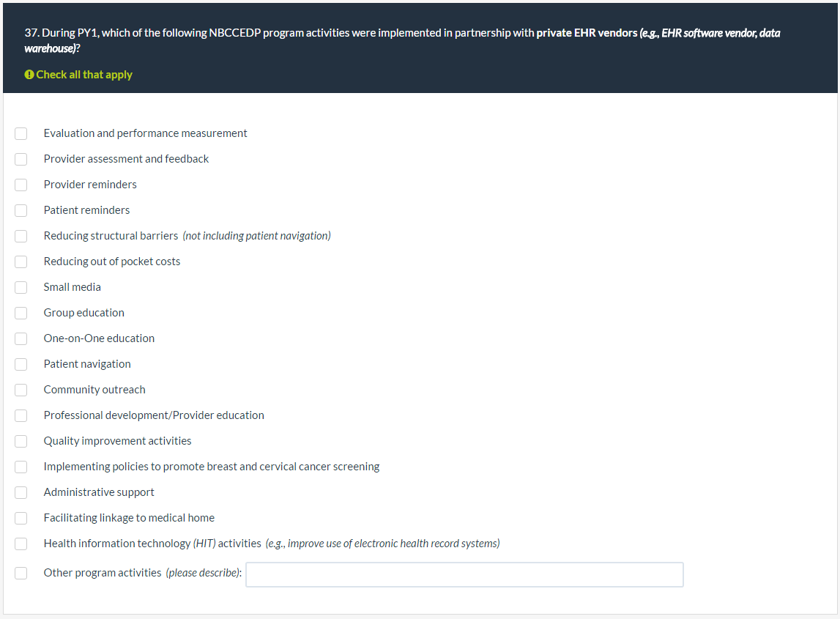Viewport: 840px width, 619px height.
Task: Tick the Other program activities checkbox
Action: click(x=21, y=573)
